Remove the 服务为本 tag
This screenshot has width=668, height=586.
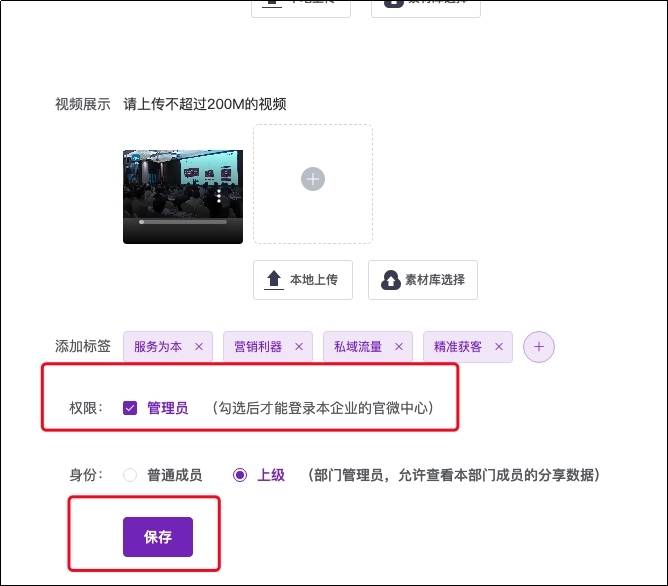198,347
